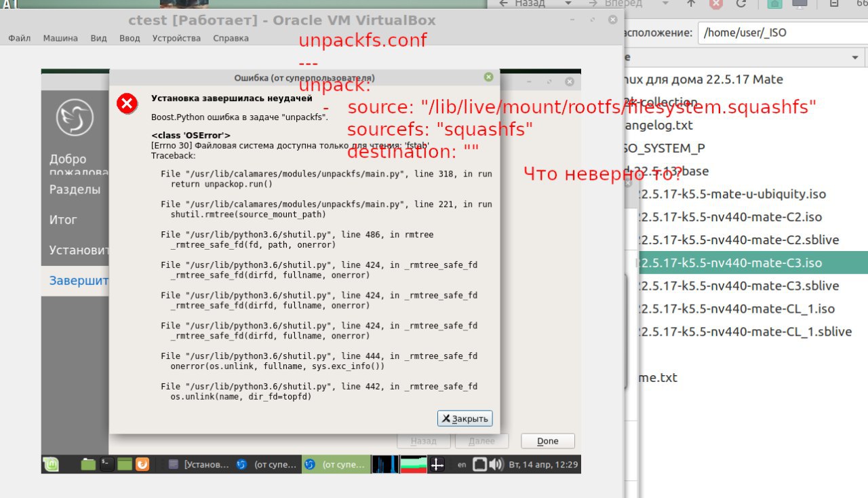Image resolution: width=868 pixels, height=498 pixels.
Task: Click the greyed Назад button in the installer
Action: 423,441
